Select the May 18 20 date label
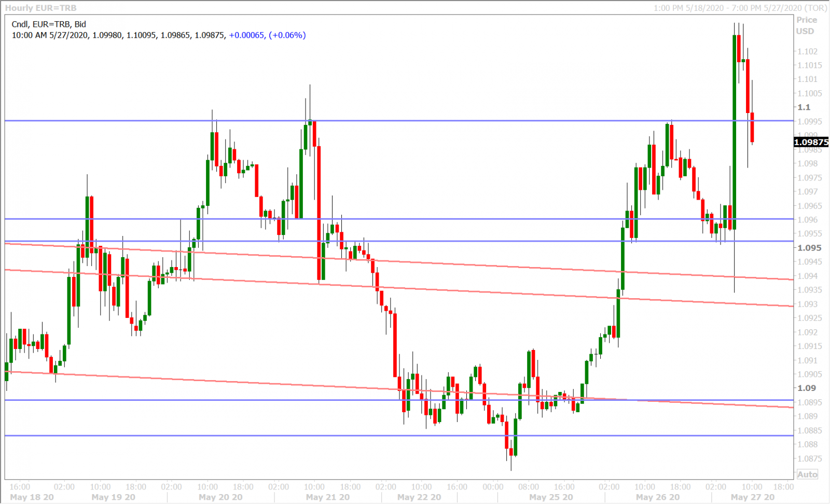This screenshot has width=830, height=504. [32, 497]
